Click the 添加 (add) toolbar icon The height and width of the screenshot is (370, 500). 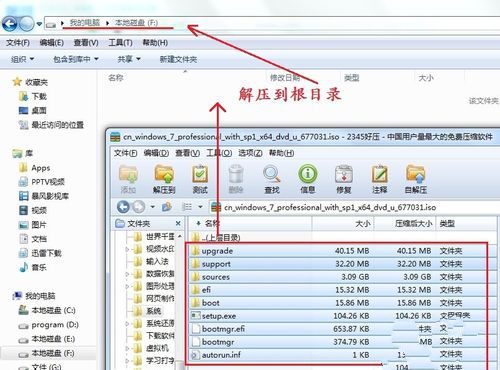pyautogui.click(x=128, y=179)
